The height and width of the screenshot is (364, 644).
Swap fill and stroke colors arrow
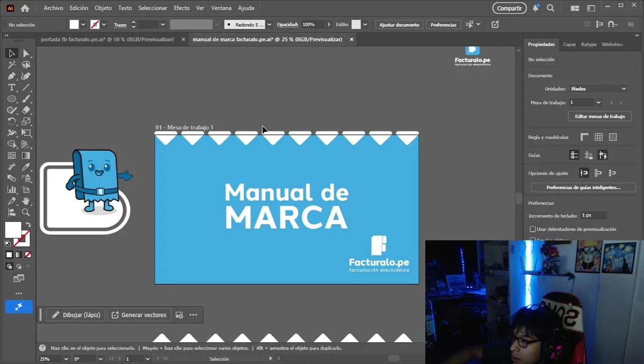click(x=28, y=224)
